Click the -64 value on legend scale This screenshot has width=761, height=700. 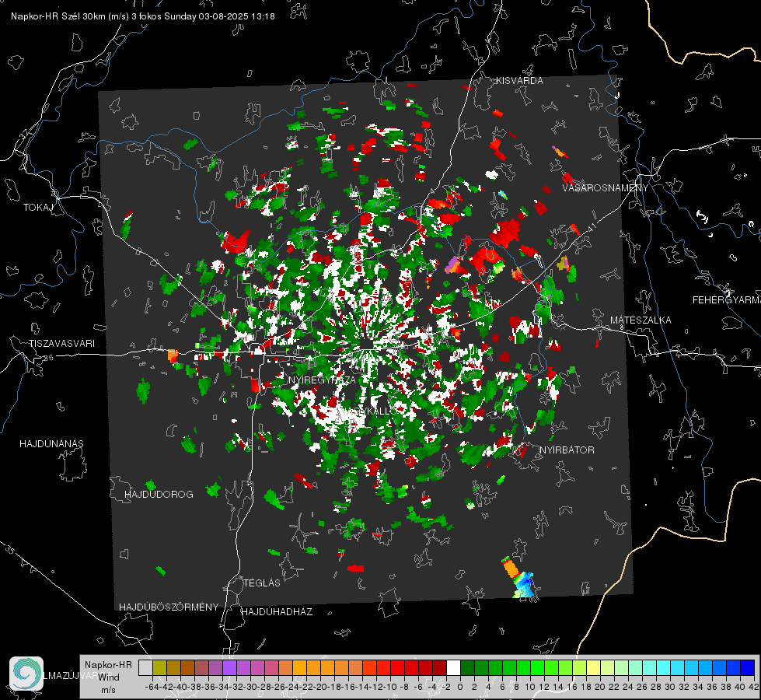pyautogui.click(x=152, y=687)
